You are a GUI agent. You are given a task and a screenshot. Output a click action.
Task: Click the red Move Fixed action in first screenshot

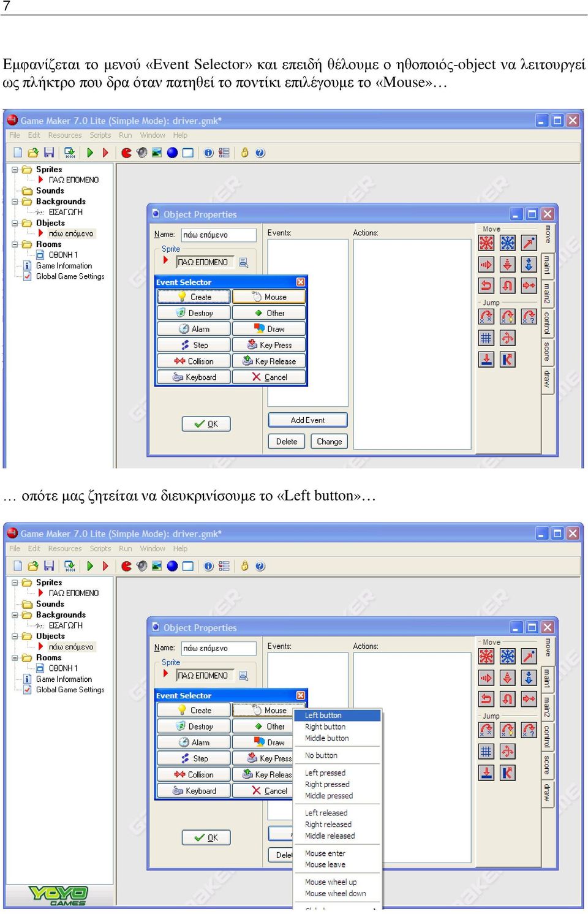(x=486, y=243)
